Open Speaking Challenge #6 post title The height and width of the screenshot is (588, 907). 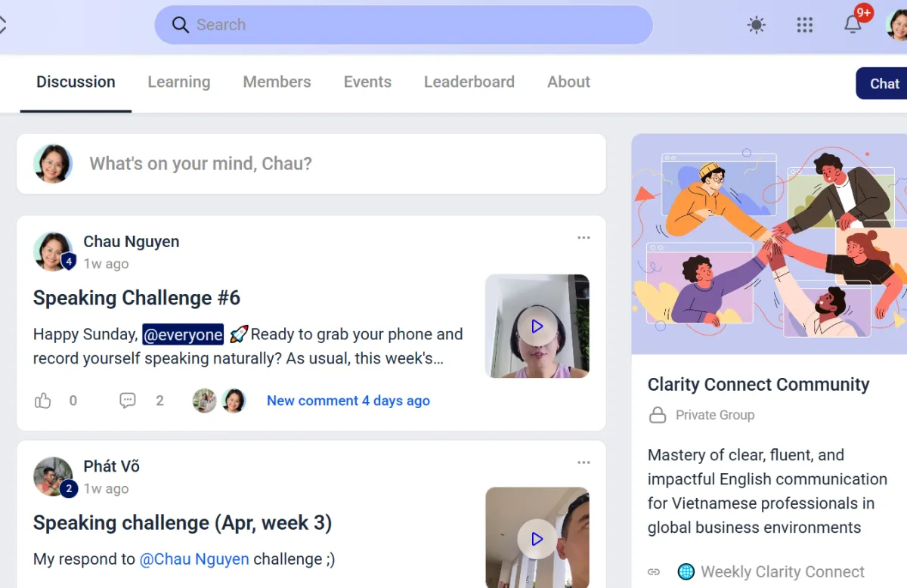pyautogui.click(x=137, y=298)
